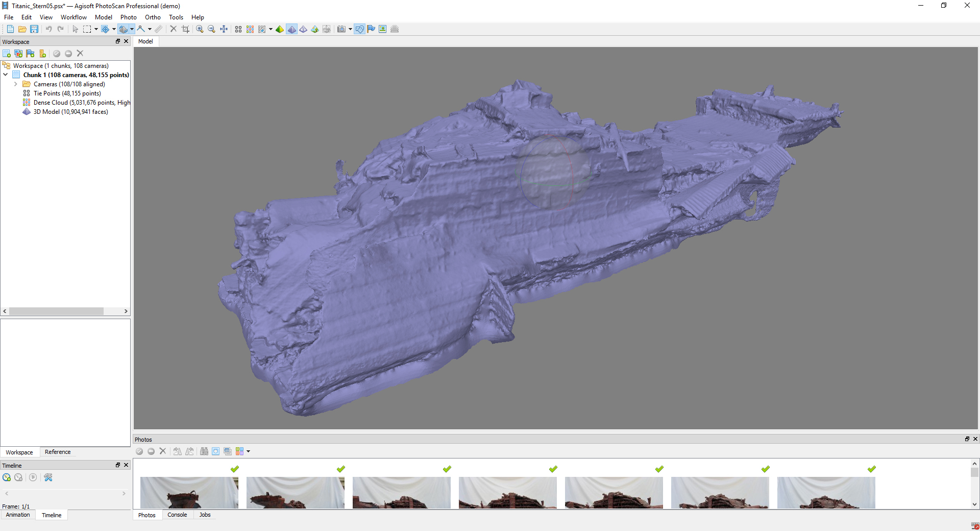The image size is (980, 531).
Task: Click the Crop Selection tool
Action: point(185,29)
